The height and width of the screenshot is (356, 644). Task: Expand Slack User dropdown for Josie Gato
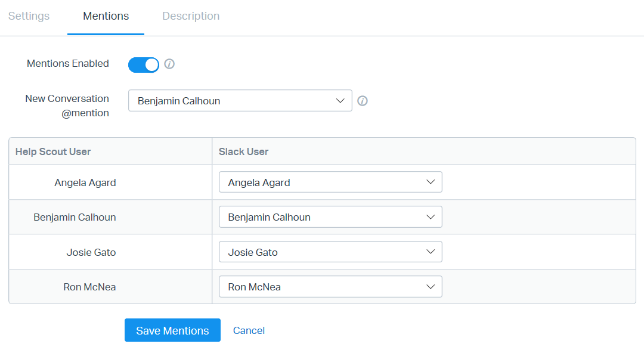click(x=330, y=252)
